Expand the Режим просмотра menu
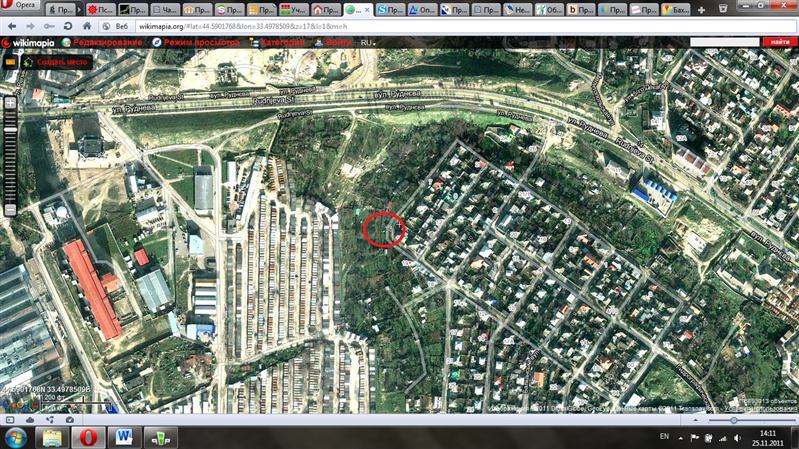 point(199,43)
